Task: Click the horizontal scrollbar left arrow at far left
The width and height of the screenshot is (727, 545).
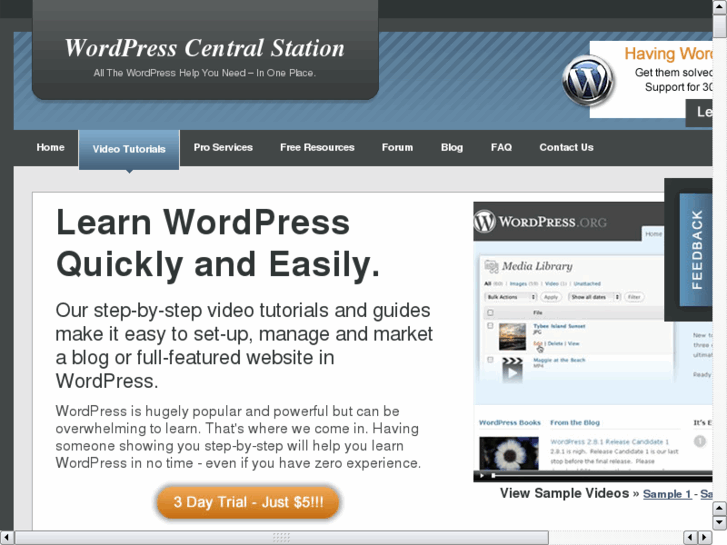Action: click(6, 538)
